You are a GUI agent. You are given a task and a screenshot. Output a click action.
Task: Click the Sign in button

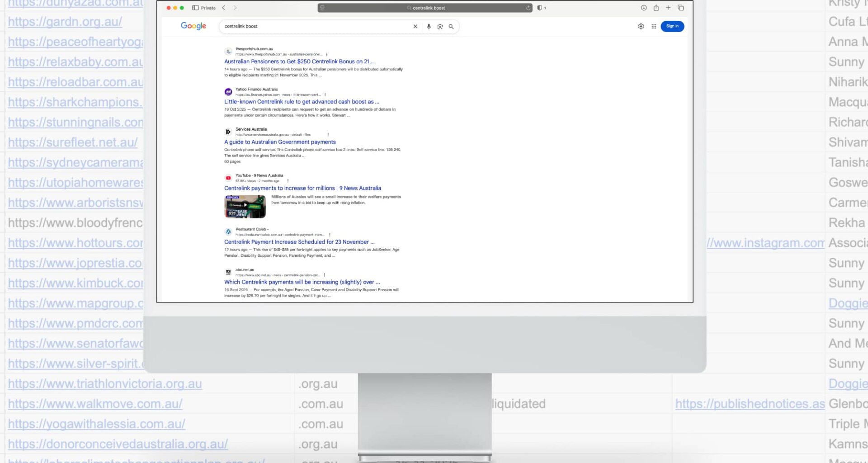pyautogui.click(x=672, y=26)
